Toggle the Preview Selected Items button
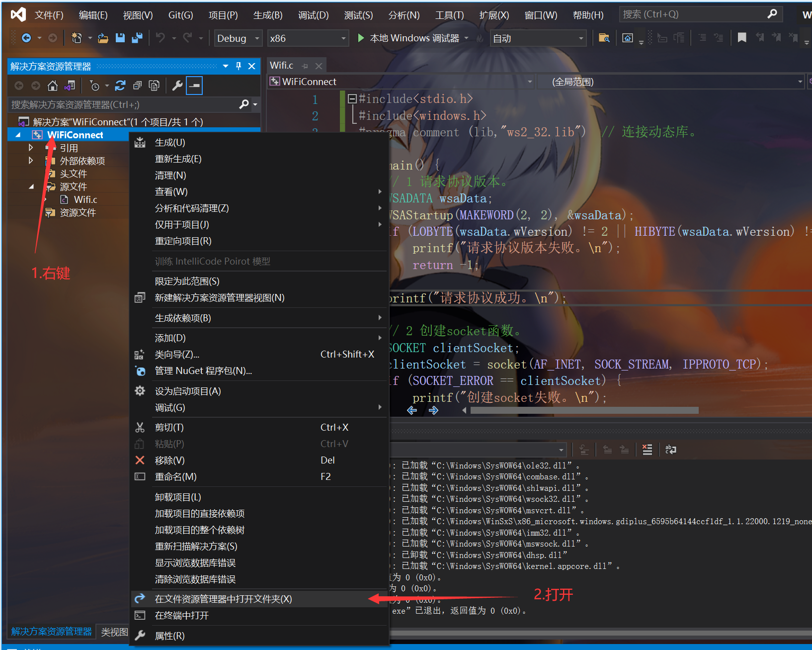Screen dimensions: 812x650 coord(194,86)
